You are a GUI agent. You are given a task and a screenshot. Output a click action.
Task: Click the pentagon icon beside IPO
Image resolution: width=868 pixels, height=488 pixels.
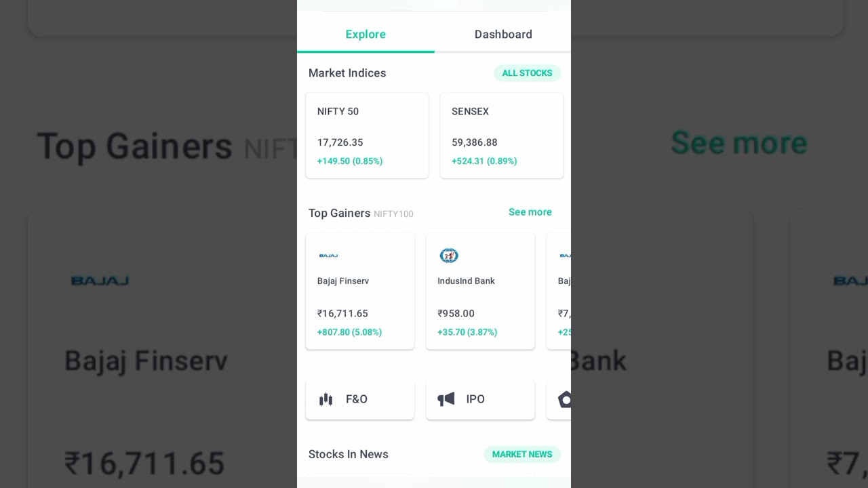point(565,399)
